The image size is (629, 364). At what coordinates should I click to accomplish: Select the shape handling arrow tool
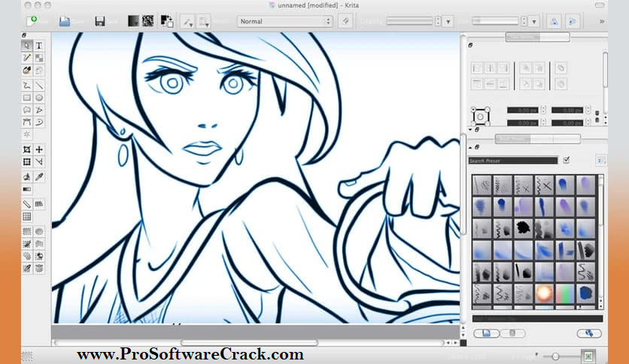pos(27,46)
